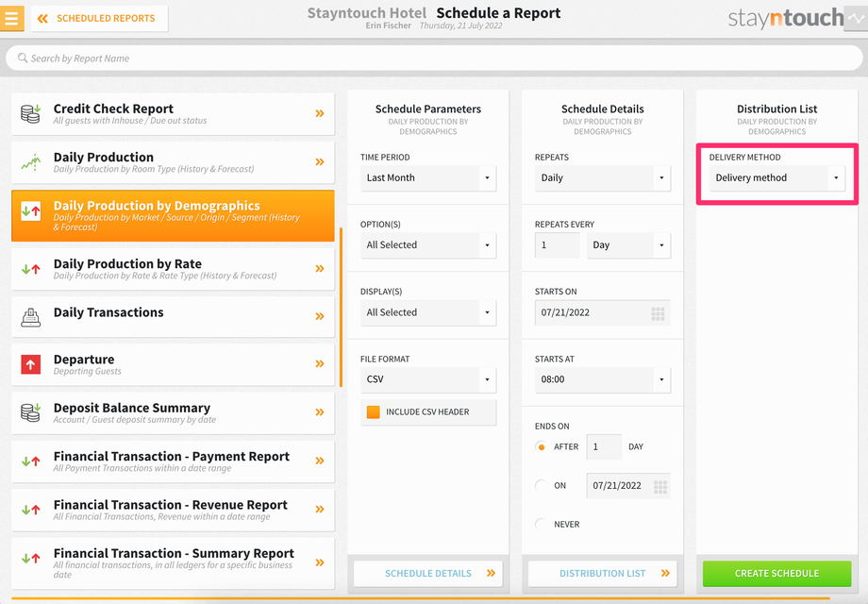This screenshot has height=604, width=868.
Task: Open the hamburger main menu
Action: (x=11, y=18)
